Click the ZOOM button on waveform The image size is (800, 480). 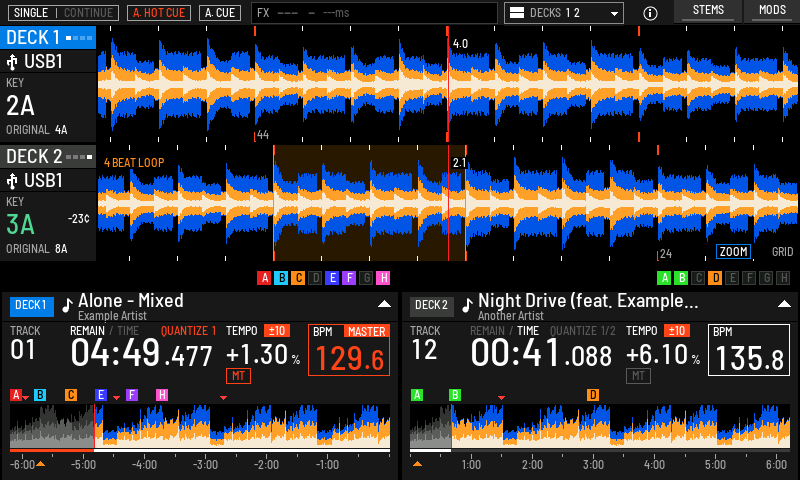pyautogui.click(x=734, y=251)
